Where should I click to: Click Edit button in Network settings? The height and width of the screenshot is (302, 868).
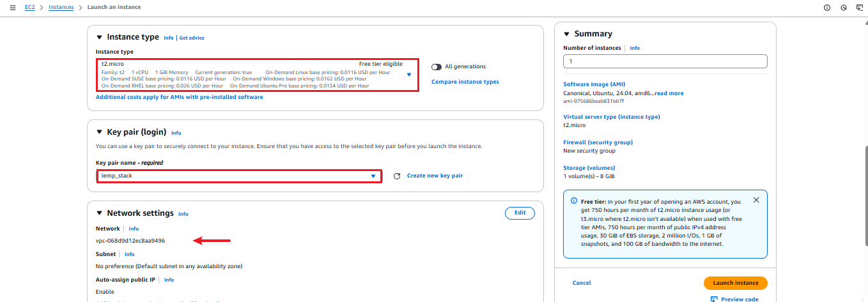[x=520, y=213]
